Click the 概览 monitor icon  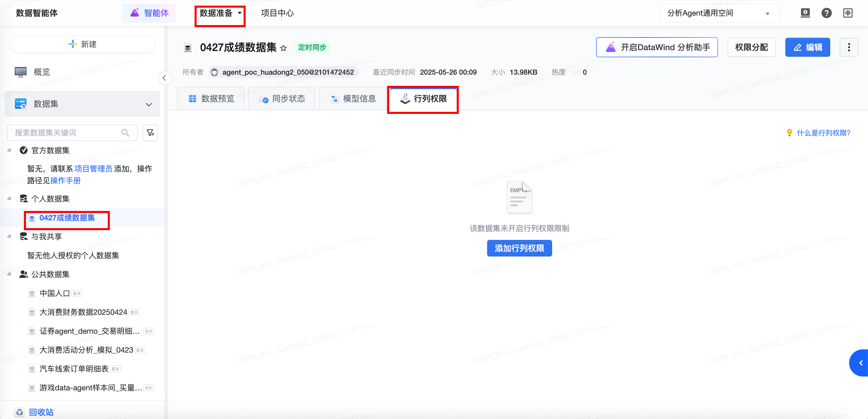(x=21, y=72)
